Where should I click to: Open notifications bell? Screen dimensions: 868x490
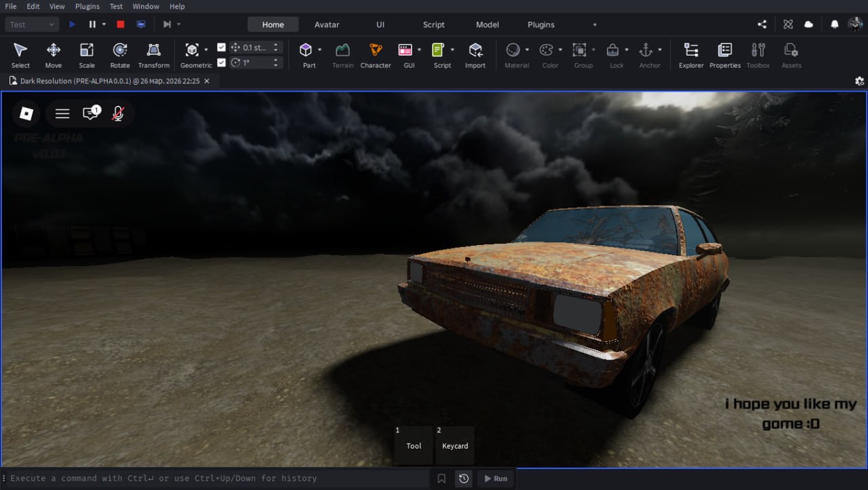click(835, 24)
